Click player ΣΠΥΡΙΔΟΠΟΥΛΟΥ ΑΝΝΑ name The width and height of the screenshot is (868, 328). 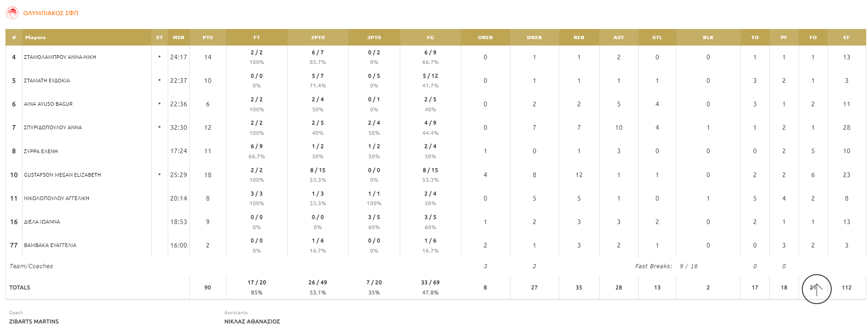pos(53,127)
